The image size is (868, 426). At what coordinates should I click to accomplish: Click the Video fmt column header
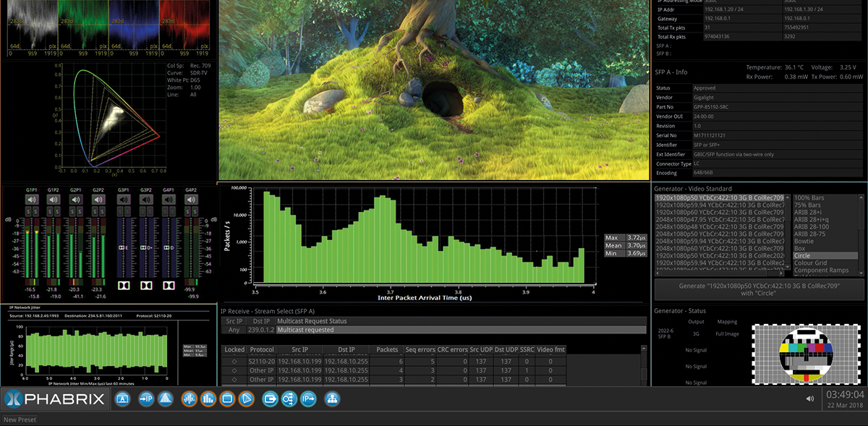click(551, 349)
